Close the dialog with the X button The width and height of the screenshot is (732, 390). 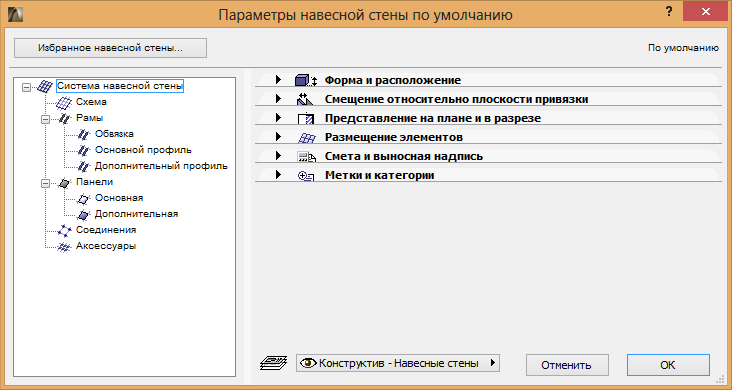pyautogui.click(x=705, y=11)
